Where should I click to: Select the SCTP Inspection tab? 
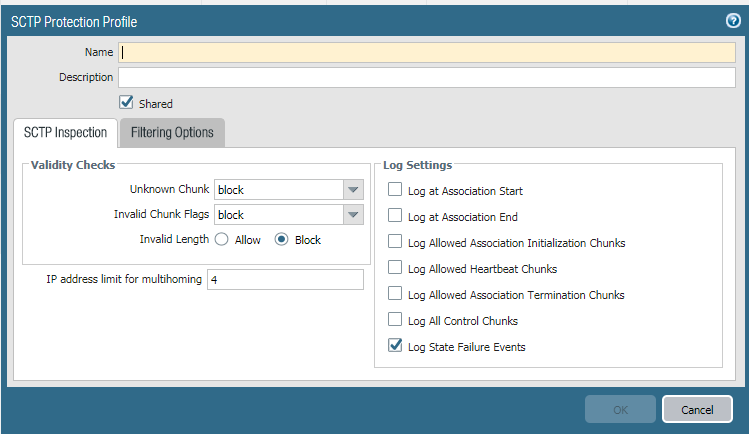[x=65, y=133]
